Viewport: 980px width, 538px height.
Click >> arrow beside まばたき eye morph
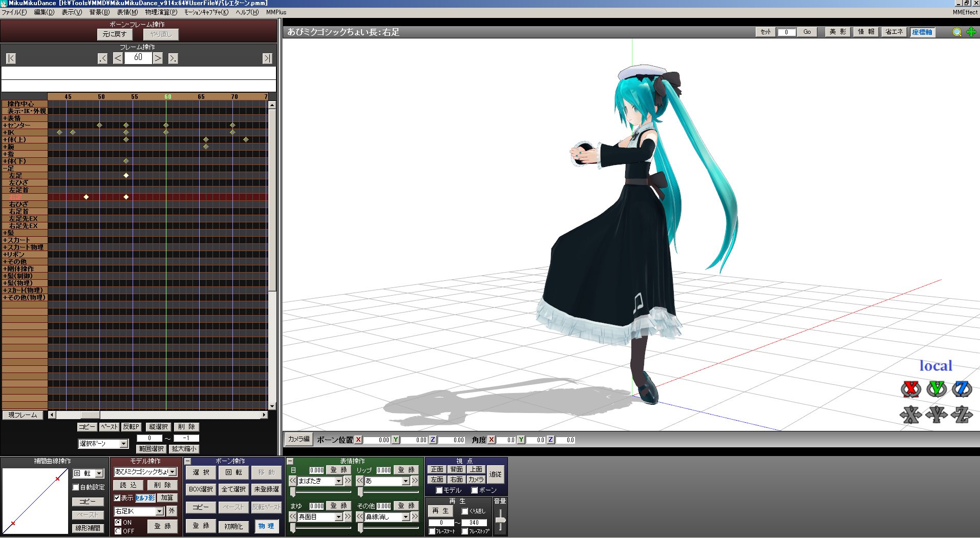pyautogui.click(x=348, y=481)
